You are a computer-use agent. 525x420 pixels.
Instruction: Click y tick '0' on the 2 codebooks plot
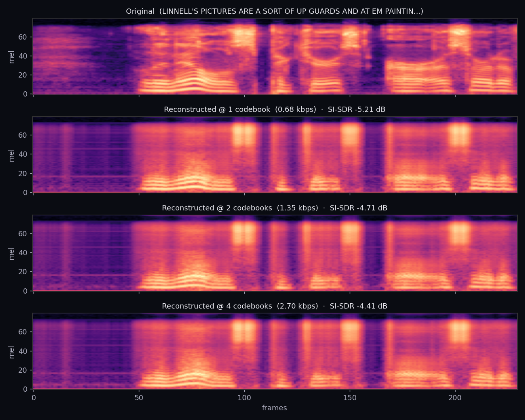click(25, 291)
